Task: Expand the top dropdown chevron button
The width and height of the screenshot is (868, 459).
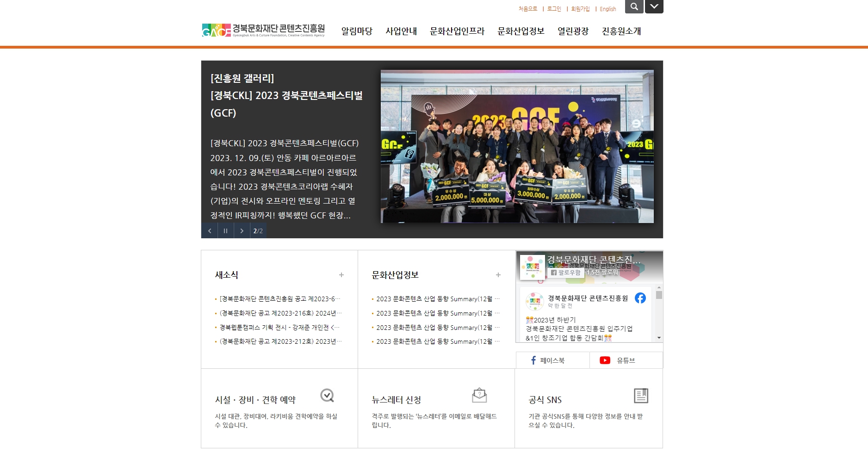Action: (x=654, y=6)
